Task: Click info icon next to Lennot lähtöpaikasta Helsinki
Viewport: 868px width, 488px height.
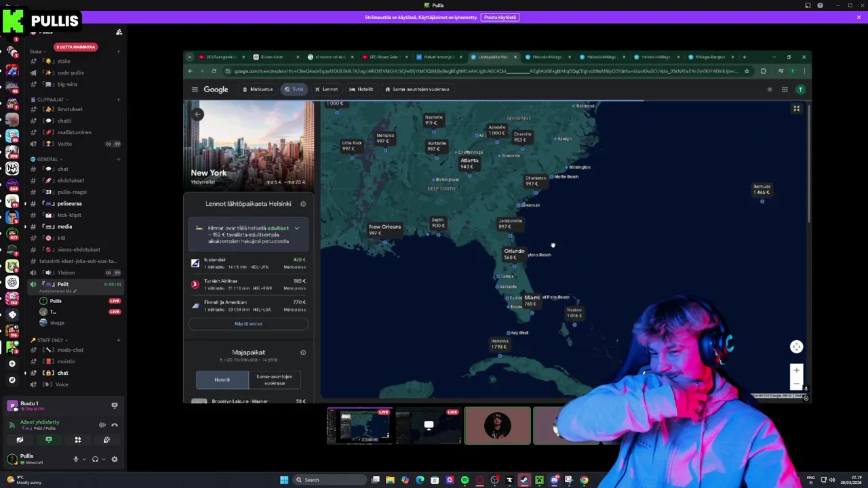Action: pyautogui.click(x=303, y=204)
